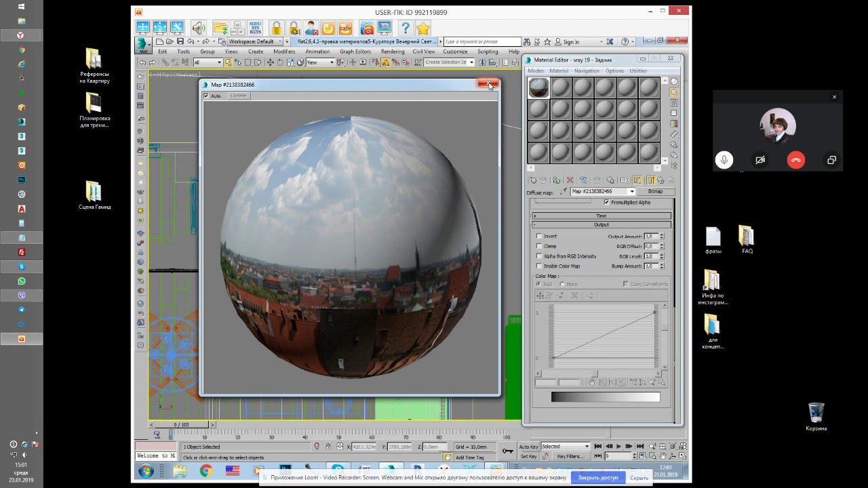This screenshot has height=488, width=868.
Task: Click Play Animation in the playback controls
Action: point(618,447)
